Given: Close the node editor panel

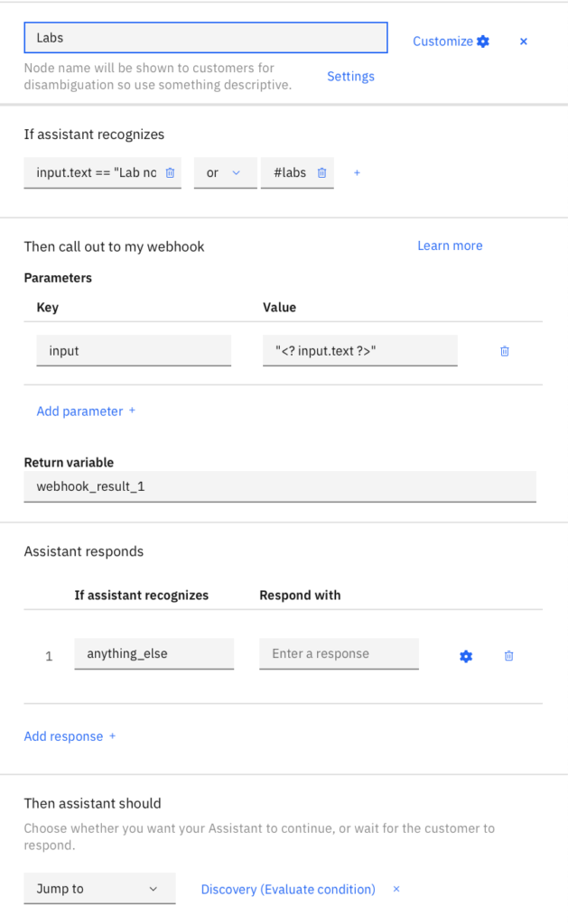Looking at the screenshot, I should tap(523, 41).
